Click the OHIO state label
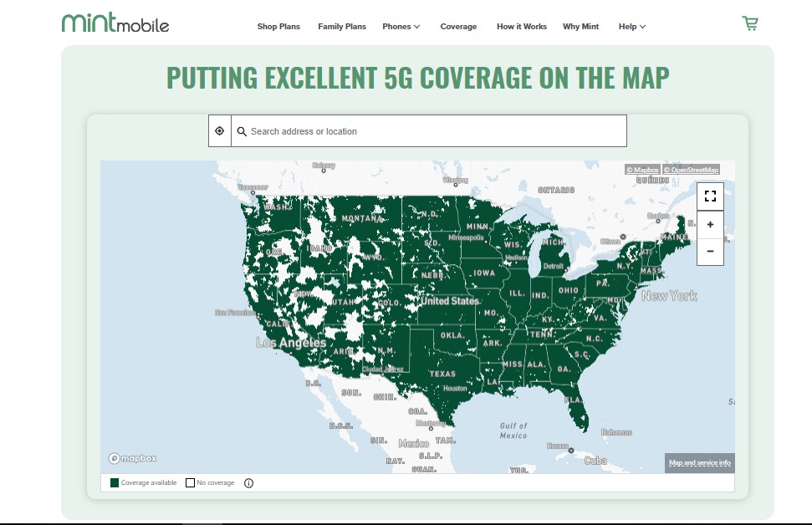Image resolution: width=812 pixels, height=525 pixels. (568, 290)
